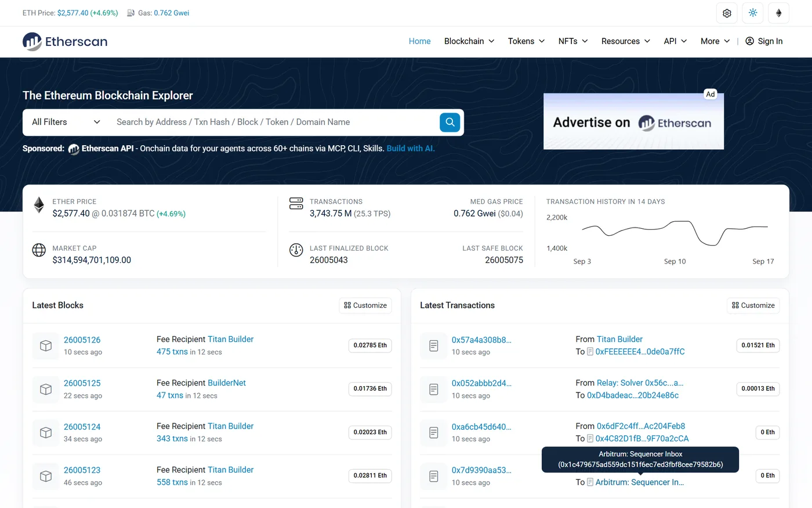Expand the NFTs menu

(573, 41)
